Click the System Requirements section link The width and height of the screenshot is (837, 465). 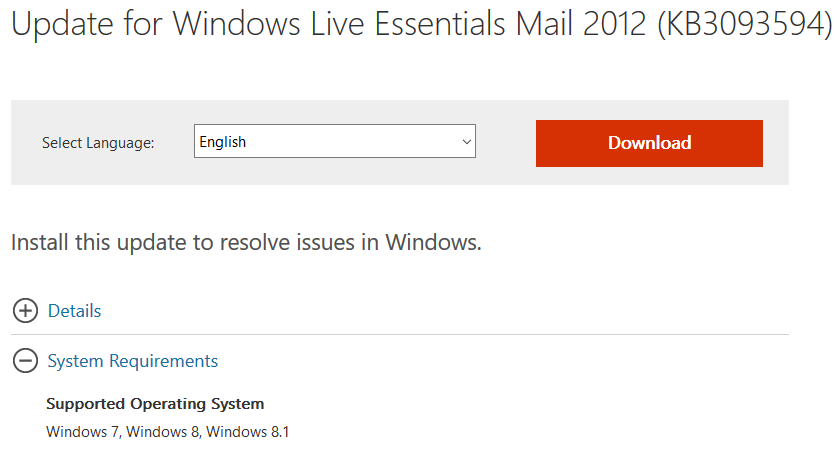click(x=132, y=361)
